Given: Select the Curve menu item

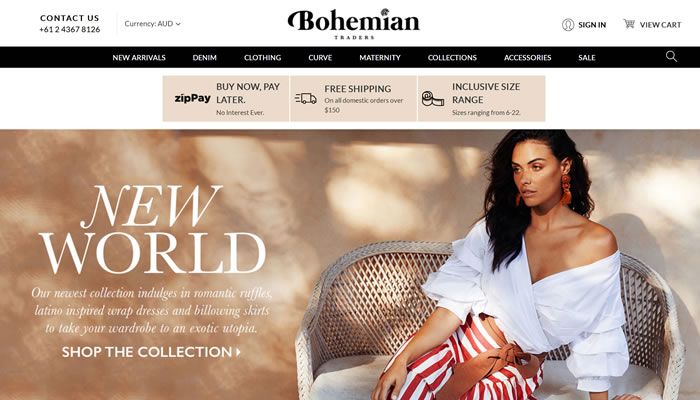Looking at the screenshot, I should tap(320, 58).
